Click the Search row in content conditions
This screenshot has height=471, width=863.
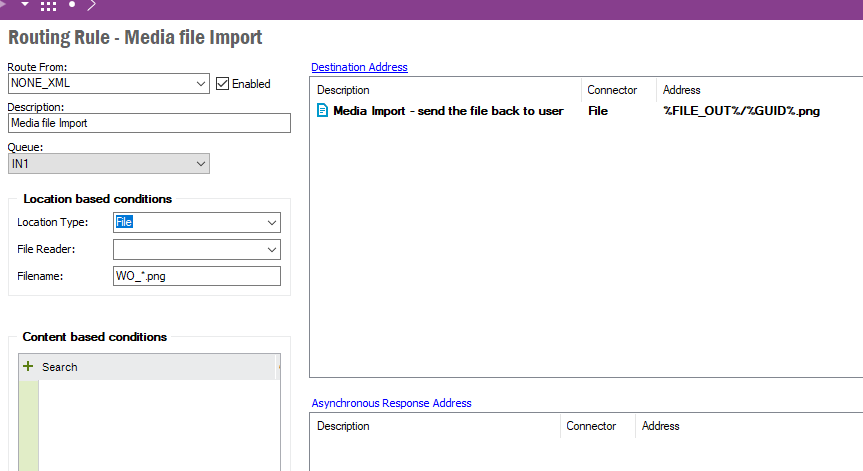coord(150,367)
